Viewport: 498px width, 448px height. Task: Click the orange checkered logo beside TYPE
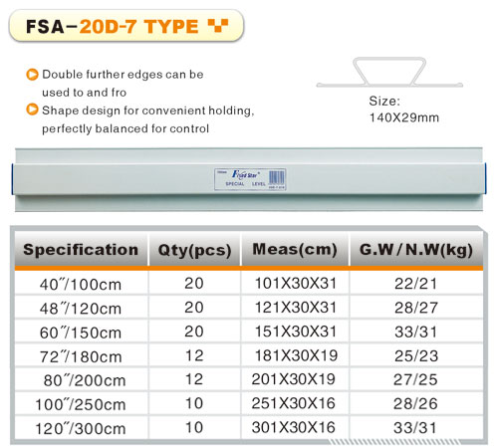tap(218, 26)
